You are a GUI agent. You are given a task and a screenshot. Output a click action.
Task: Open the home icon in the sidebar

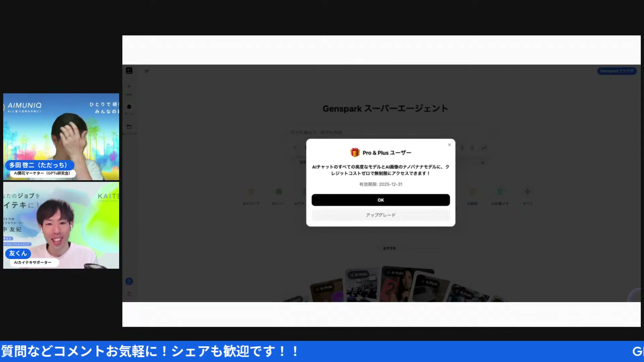129,107
